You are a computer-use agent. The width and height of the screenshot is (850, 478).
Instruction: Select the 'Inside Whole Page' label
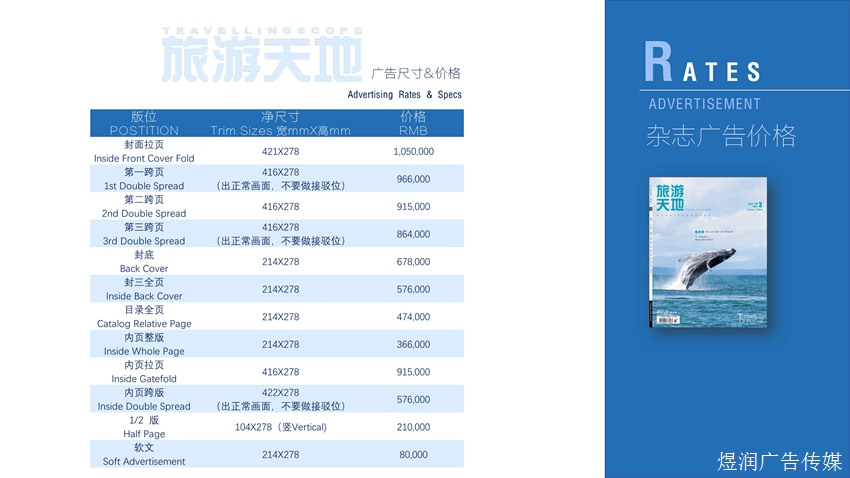144,351
